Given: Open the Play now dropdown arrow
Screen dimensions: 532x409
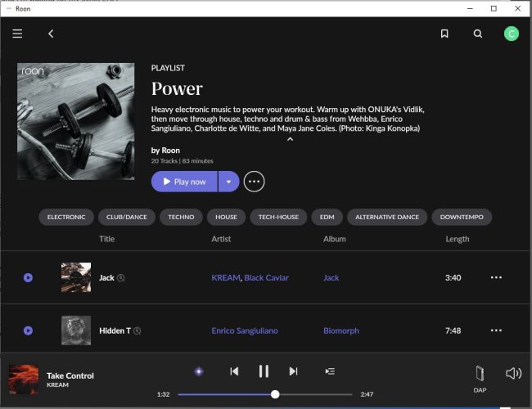Looking at the screenshot, I should [x=228, y=182].
